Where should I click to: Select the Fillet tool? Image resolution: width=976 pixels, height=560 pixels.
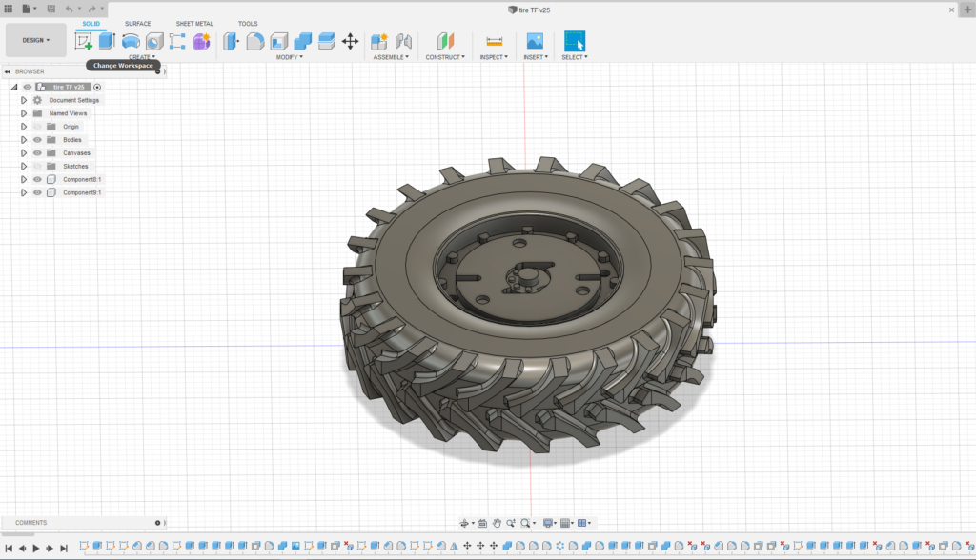[x=255, y=41]
